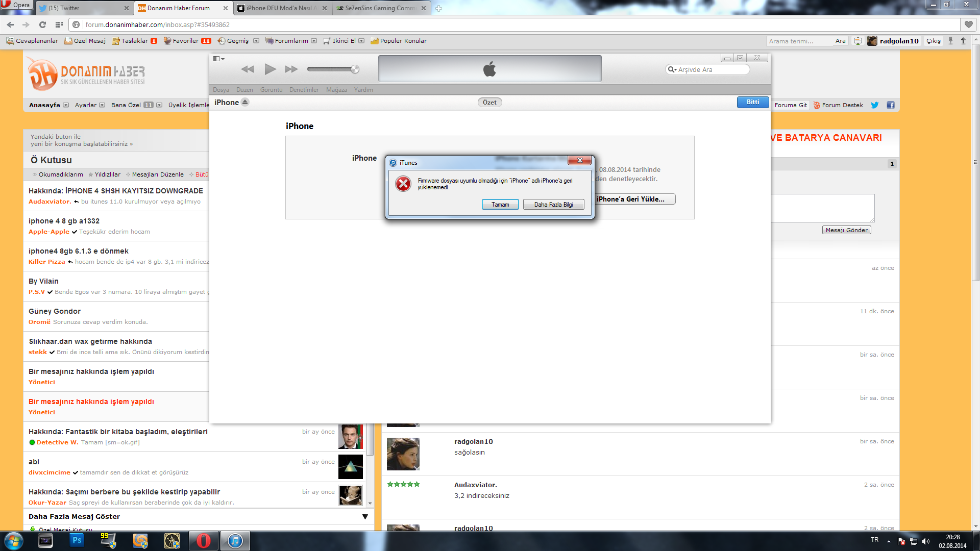
Task: Open Opera from the taskbar
Action: tap(204, 541)
